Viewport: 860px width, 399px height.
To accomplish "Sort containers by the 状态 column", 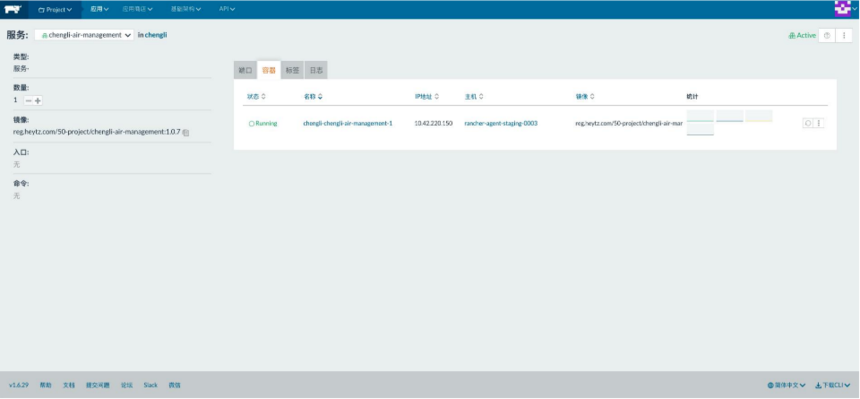I will coord(256,97).
